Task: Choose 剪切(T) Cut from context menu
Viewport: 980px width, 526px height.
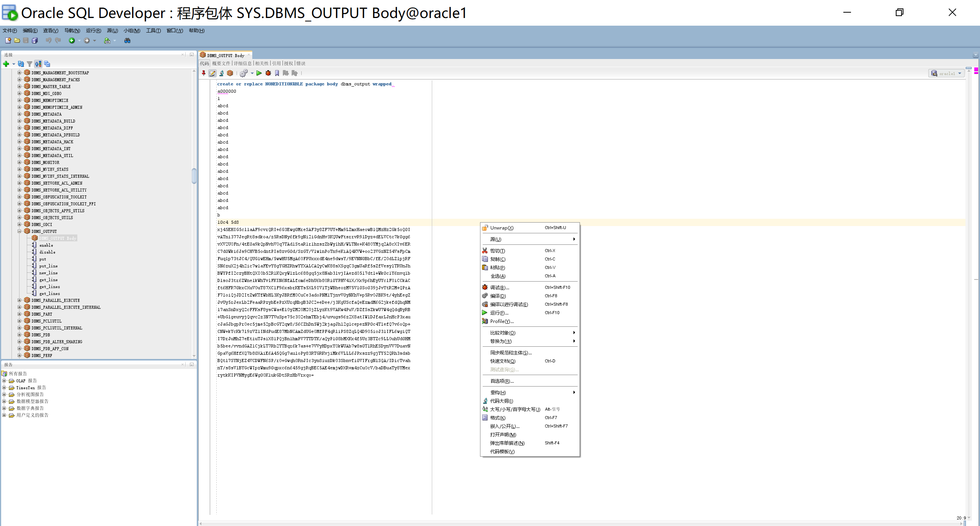Action: [x=530, y=251]
